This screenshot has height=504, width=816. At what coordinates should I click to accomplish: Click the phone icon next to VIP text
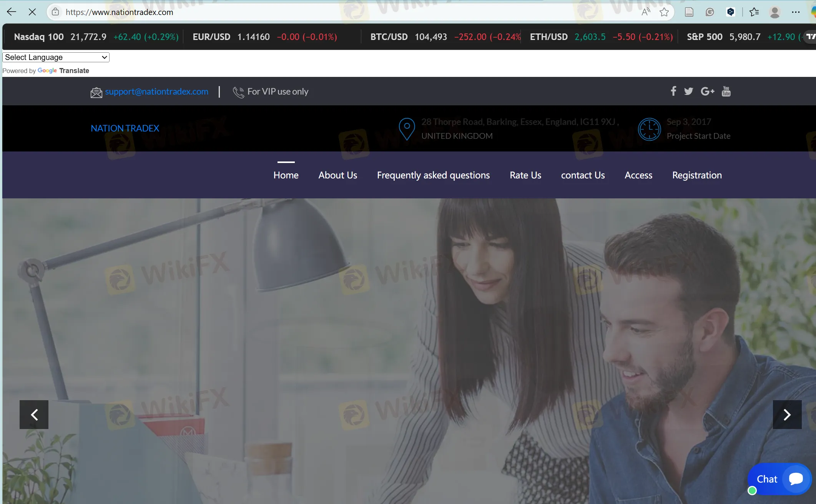238,92
